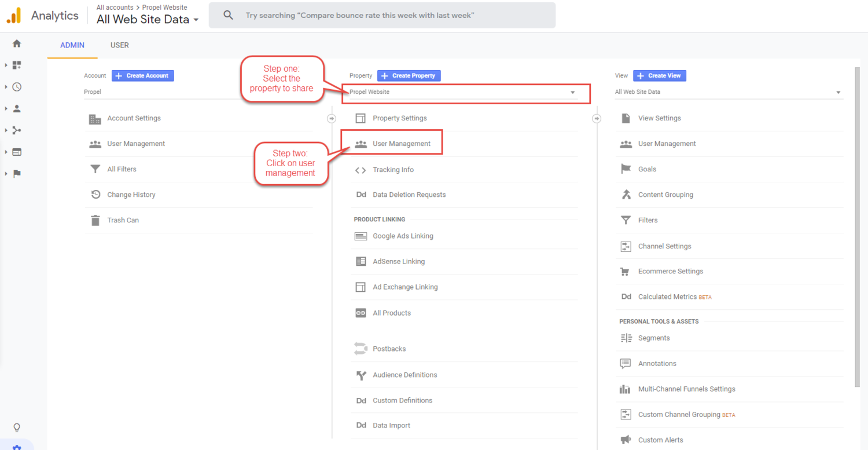Image resolution: width=868 pixels, height=450 pixels.
Task: Click the Postbacks arrows icon
Action: click(x=361, y=349)
